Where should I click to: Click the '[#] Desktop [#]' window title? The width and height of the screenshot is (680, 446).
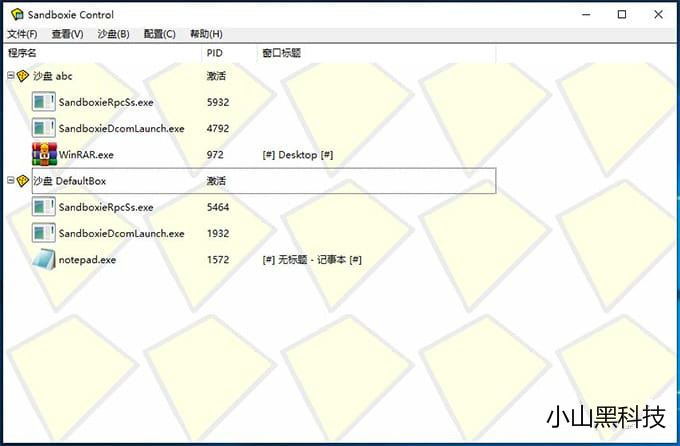pos(298,155)
